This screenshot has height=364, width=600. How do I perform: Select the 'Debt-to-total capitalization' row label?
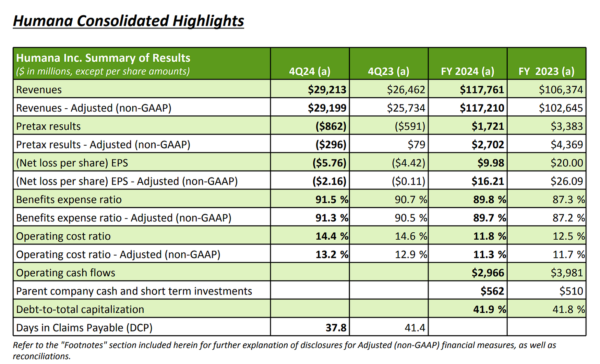[x=80, y=310]
